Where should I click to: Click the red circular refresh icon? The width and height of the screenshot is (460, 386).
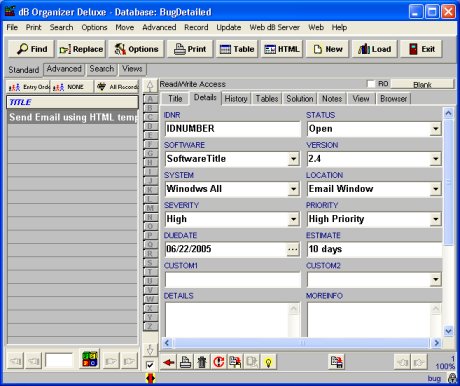219,362
